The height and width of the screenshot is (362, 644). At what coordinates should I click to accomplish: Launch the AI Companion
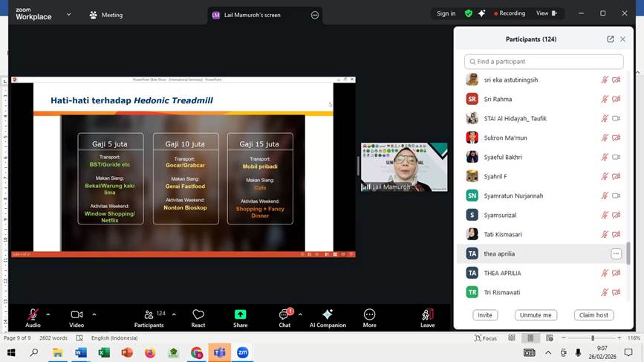click(x=328, y=317)
